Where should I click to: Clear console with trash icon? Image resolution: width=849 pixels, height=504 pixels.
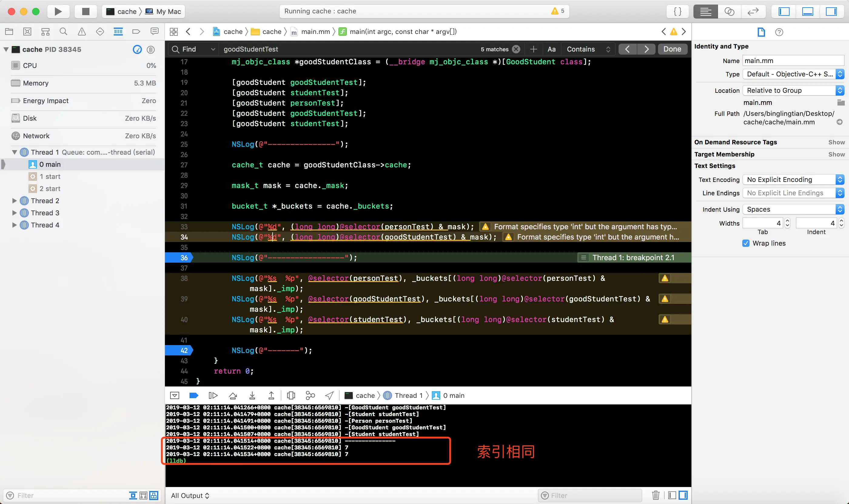[656, 495]
